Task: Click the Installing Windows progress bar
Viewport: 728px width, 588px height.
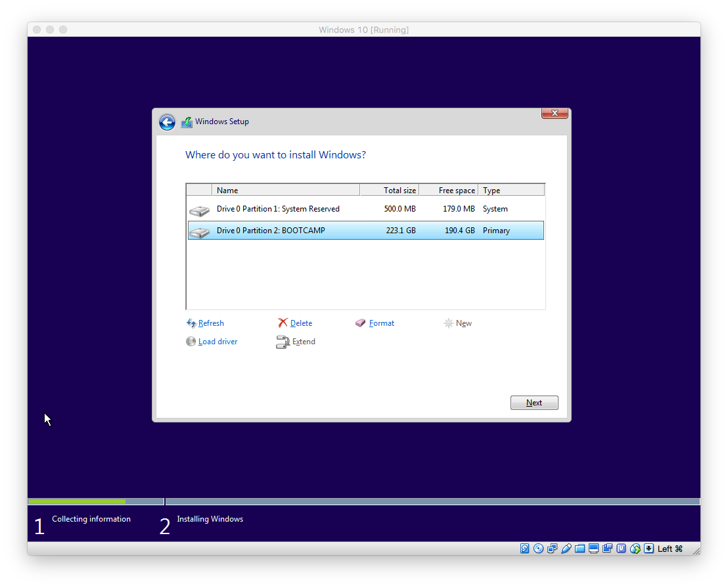Action: 433,502
